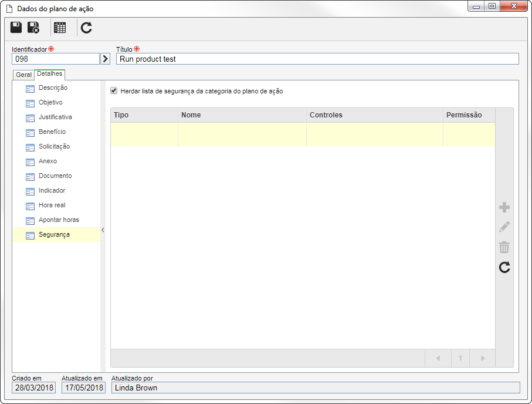Viewport: 532px width, 404px height.
Task: Open the Apontar horas section
Action: [x=59, y=220]
